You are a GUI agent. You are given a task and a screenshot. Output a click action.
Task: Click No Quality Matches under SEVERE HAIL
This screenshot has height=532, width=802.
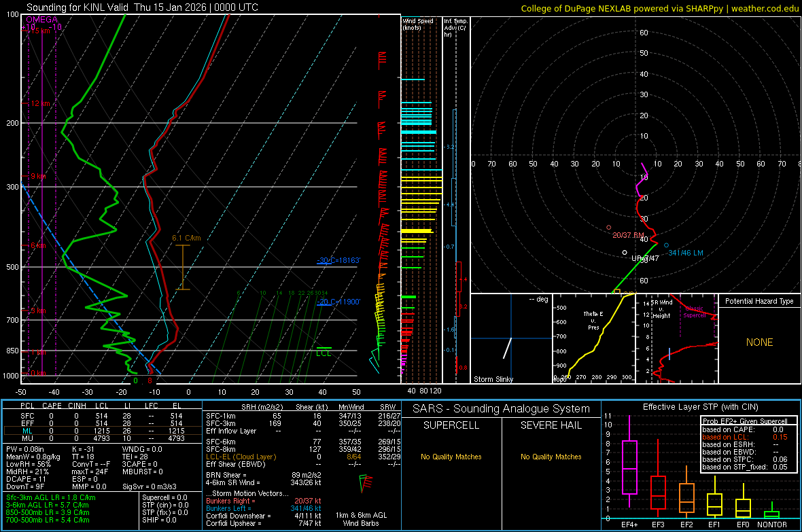coord(551,457)
